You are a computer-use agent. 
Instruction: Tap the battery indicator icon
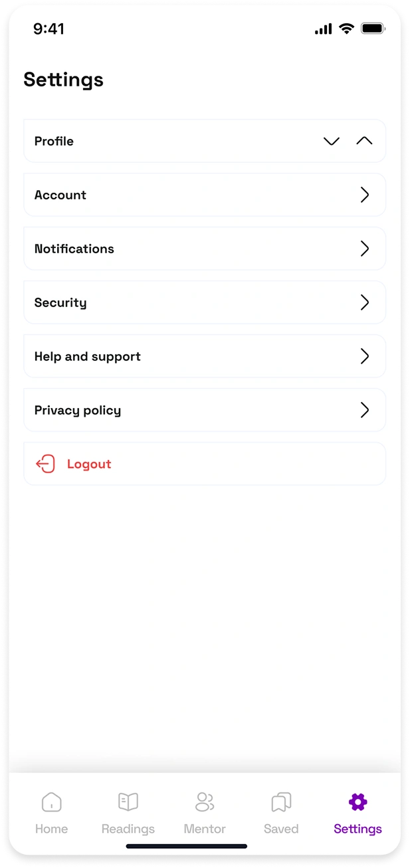click(x=373, y=29)
